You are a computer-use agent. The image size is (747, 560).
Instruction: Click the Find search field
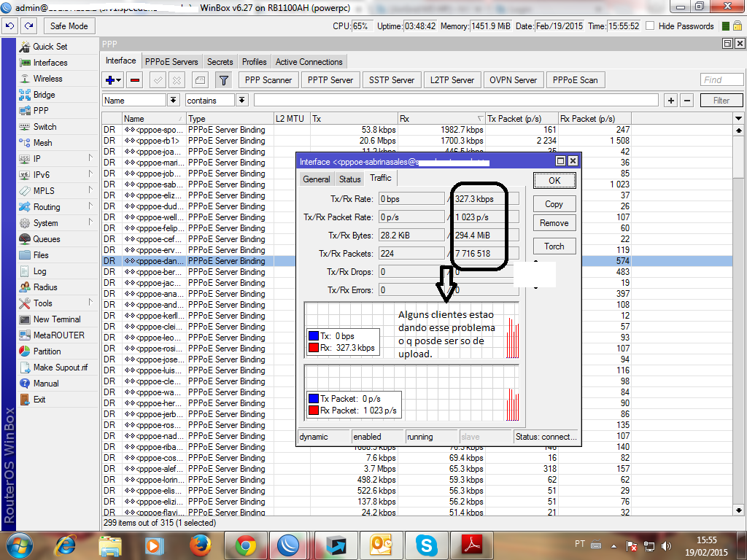[721, 79]
